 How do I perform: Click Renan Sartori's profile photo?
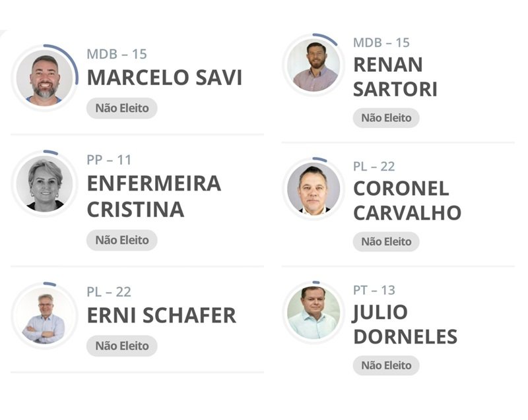click(315, 66)
